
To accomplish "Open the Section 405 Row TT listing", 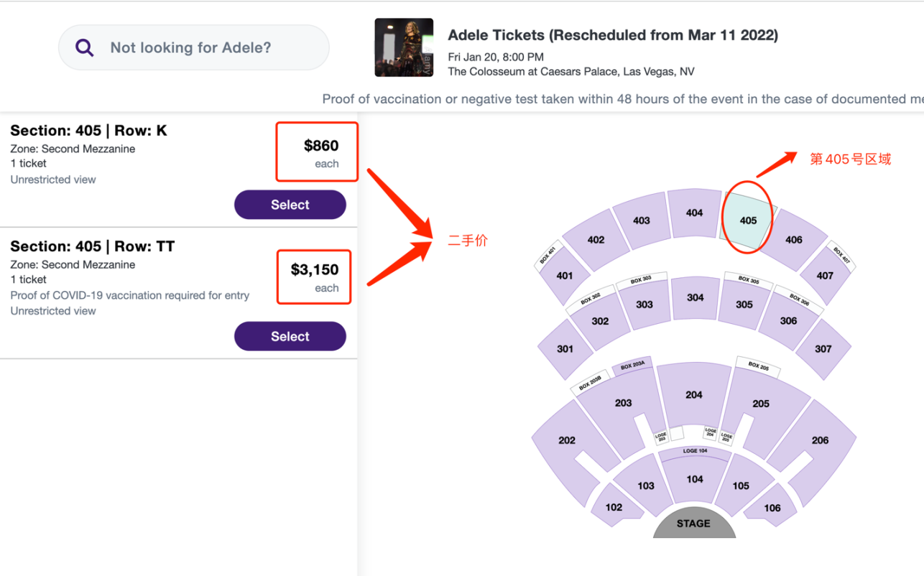I will pyautogui.click(x=92, y=246).
